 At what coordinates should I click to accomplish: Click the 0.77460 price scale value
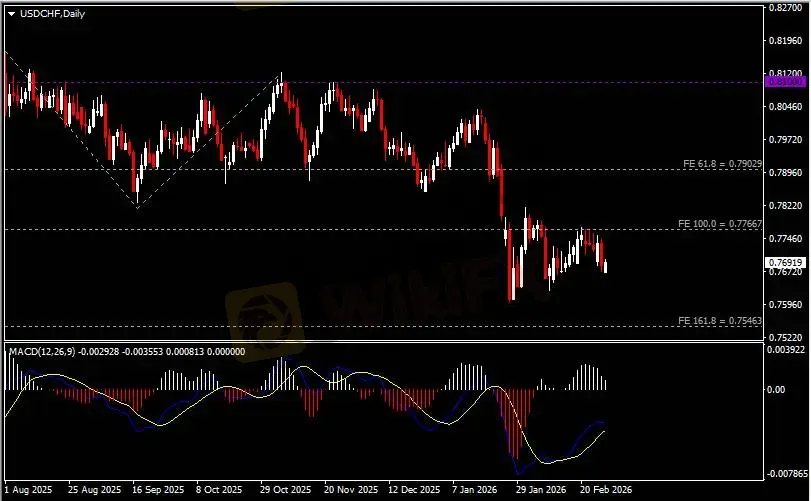(x=786, y=239)
